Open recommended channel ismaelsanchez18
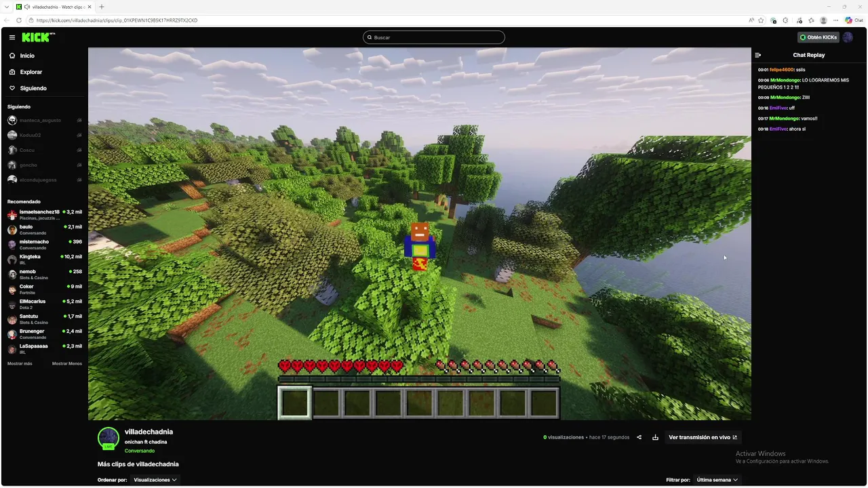This screenshot has height=488, width=868. tap(44, 215)
